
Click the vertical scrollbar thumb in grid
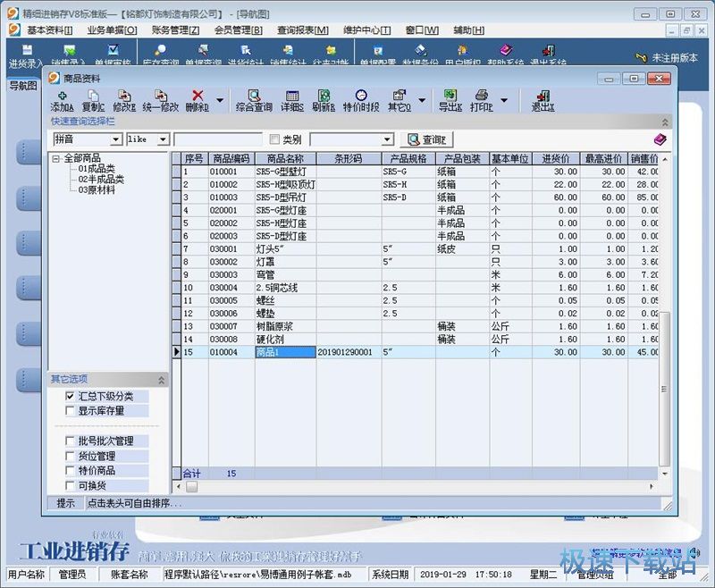coord(664,389)
